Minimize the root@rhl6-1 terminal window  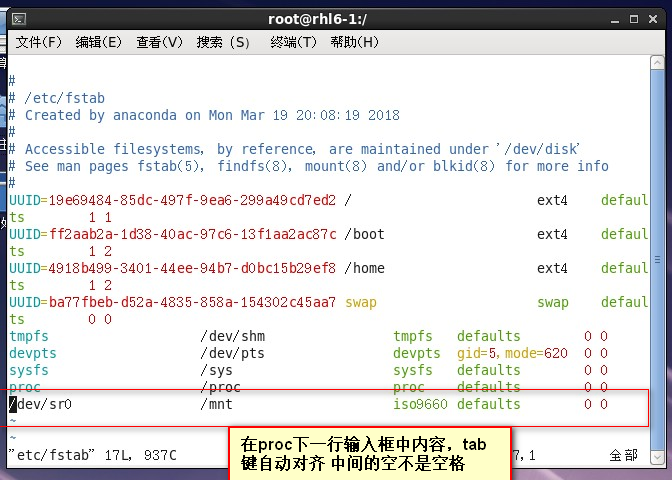615,19
